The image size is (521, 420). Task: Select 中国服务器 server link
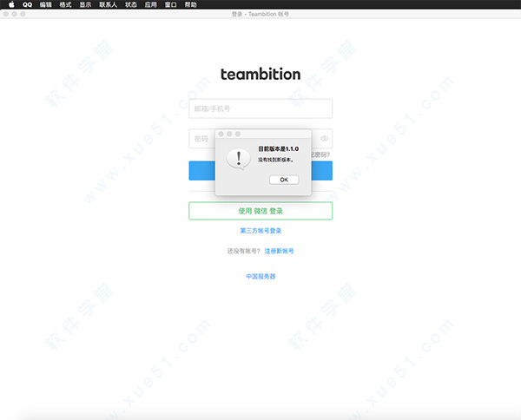coord(260,276)
